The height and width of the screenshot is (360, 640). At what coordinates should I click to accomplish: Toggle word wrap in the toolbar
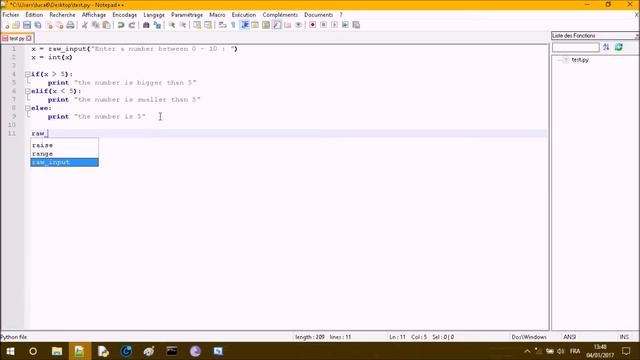point(222,25)
